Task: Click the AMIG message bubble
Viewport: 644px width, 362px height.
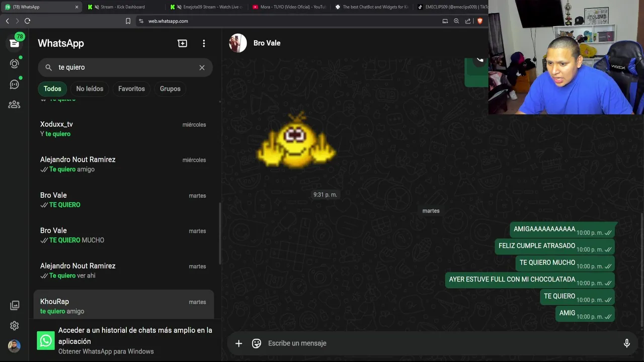Action: pyautogui.click(x=585, y=314)
